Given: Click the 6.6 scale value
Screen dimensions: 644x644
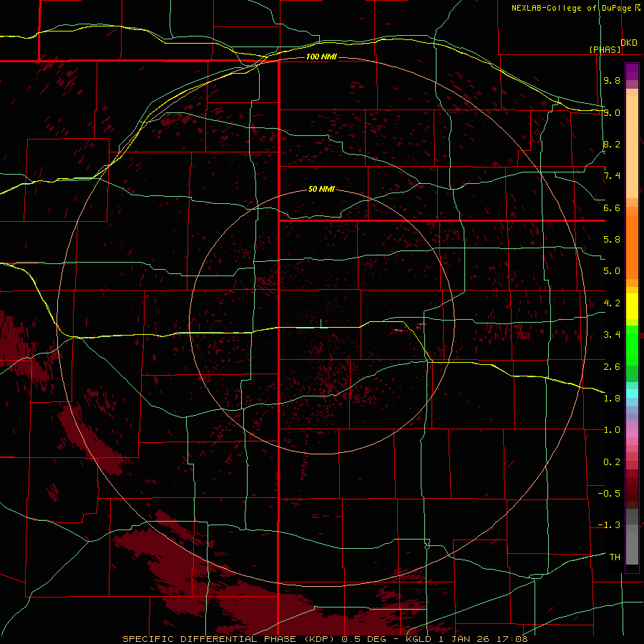Looking at the screenshot, I should tap(612, 208).
